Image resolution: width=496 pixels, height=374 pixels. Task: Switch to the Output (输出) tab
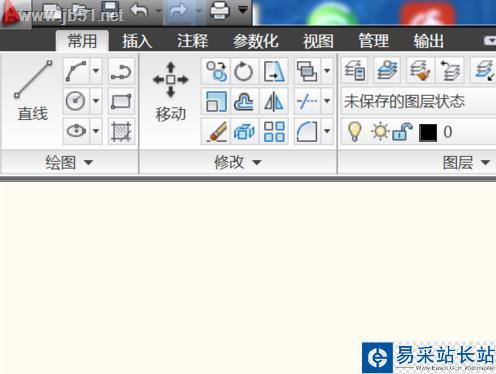(429, 41)
